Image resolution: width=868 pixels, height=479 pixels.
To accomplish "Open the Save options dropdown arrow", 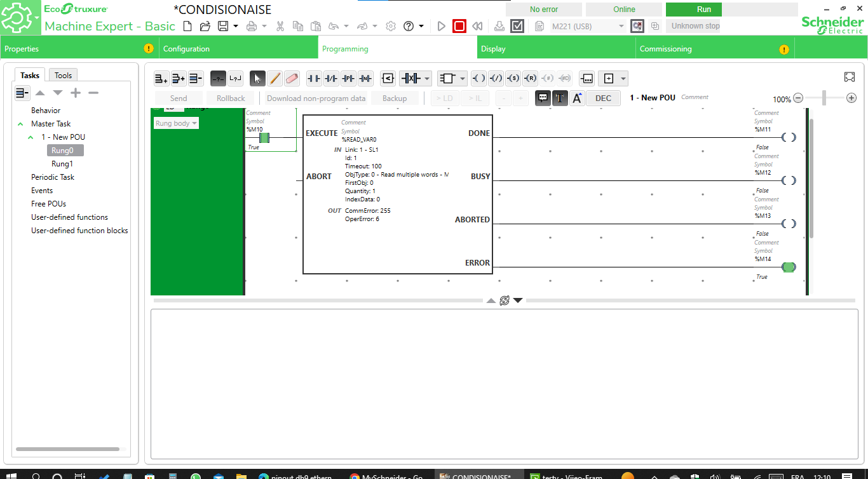I will coord(236,26).
